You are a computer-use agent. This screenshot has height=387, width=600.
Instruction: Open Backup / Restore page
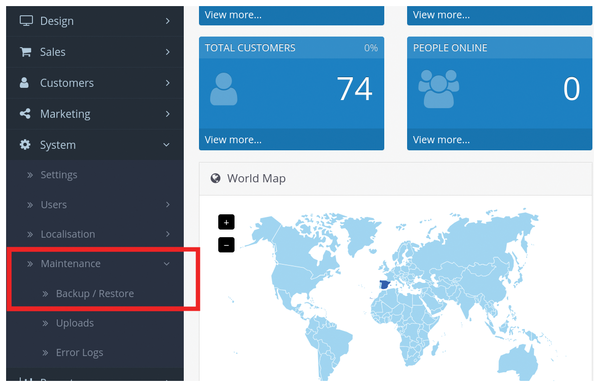click(95, 294)
